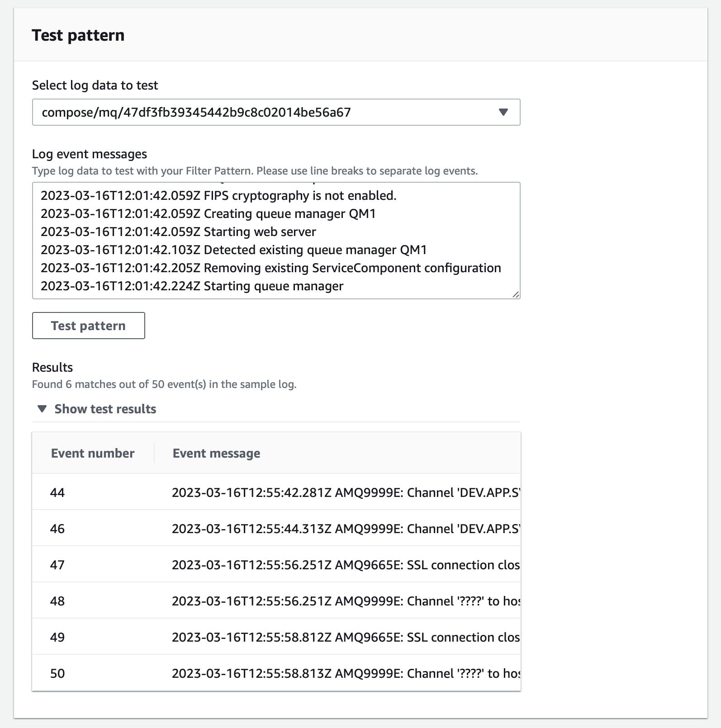Click the 'Starting queue manager' log line
The image size is (721, 728).
(x=192, y=286)
